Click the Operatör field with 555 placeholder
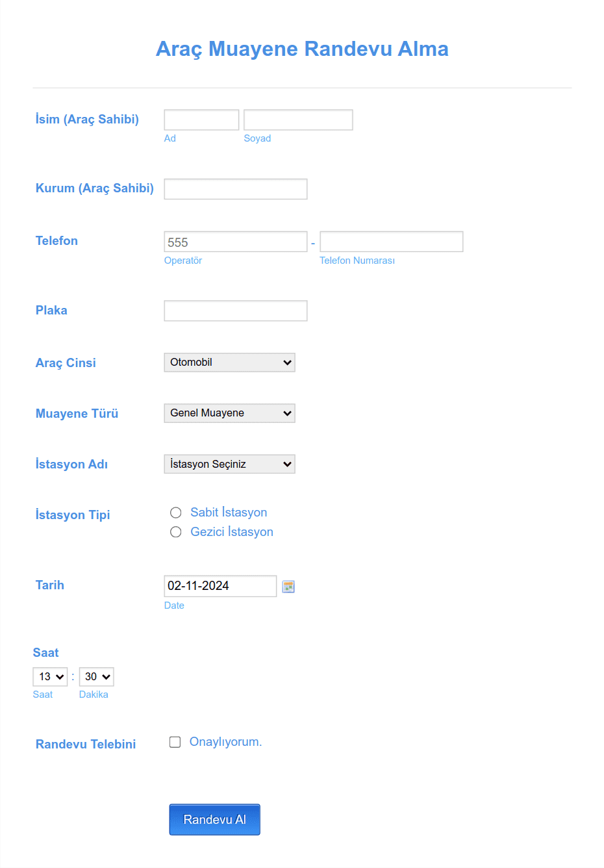 [236, 242]
